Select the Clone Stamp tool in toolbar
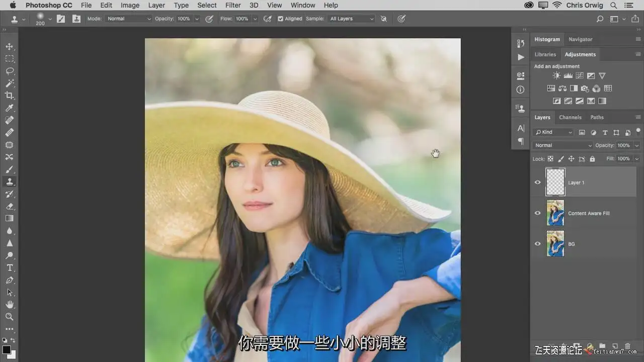644x362 pixels. click(x=10, y=182)
